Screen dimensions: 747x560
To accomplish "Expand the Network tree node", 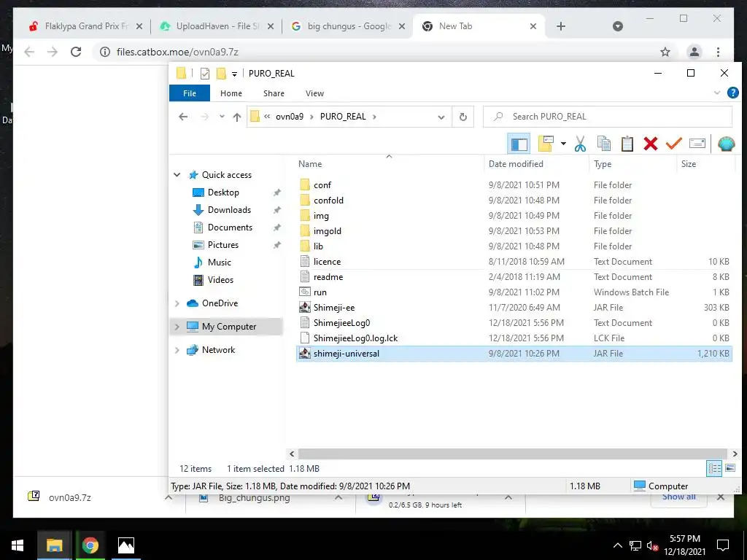I will pos(177,350).
